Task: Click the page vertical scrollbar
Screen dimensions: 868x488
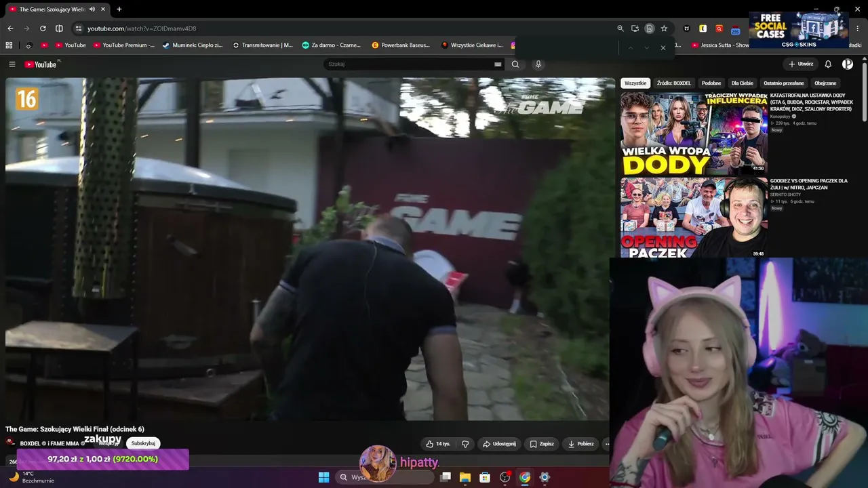Action: pyautogui.click(x=865, y=91)
